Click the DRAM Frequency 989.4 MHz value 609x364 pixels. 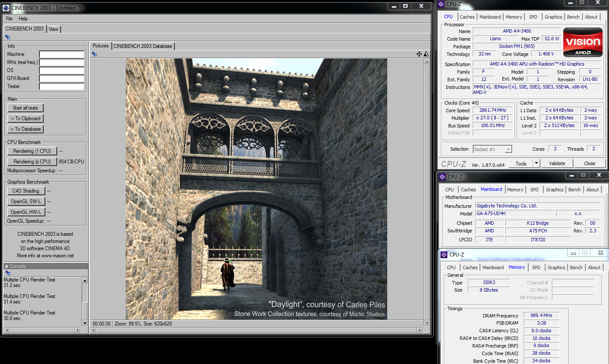(541, 315)
